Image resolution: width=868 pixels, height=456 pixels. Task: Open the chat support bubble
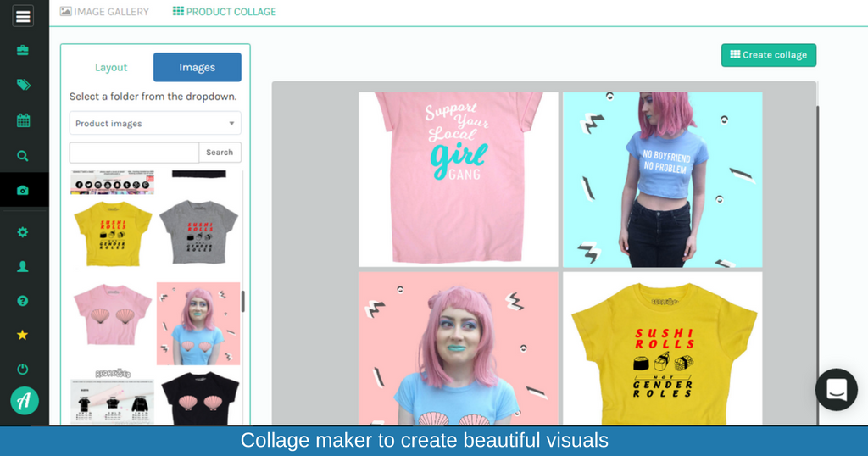pos(836,390)
